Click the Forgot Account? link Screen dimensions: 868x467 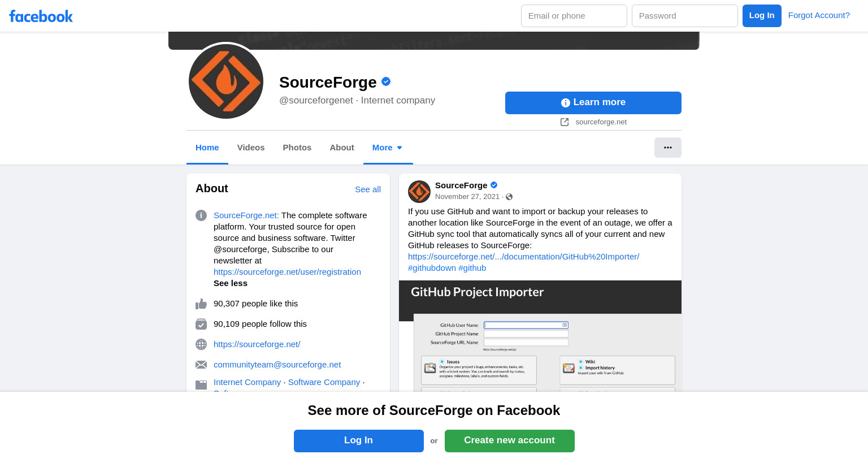(x=819, y=15)
